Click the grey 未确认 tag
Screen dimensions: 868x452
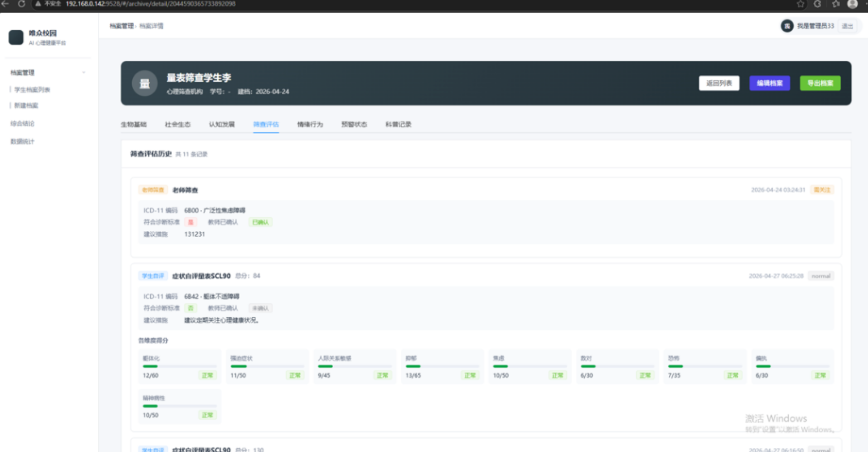pos(260,308)
